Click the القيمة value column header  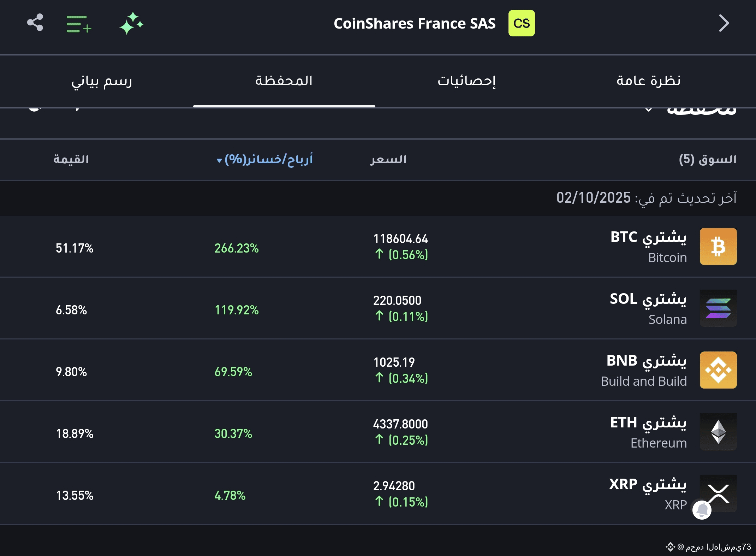[71, 159]
